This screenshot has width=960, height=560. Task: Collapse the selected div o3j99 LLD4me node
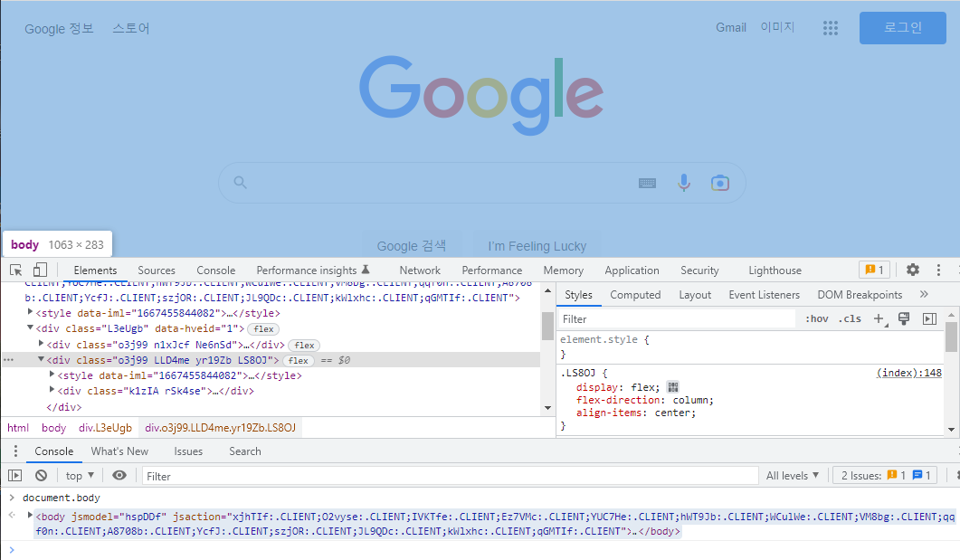pos(41,359)
